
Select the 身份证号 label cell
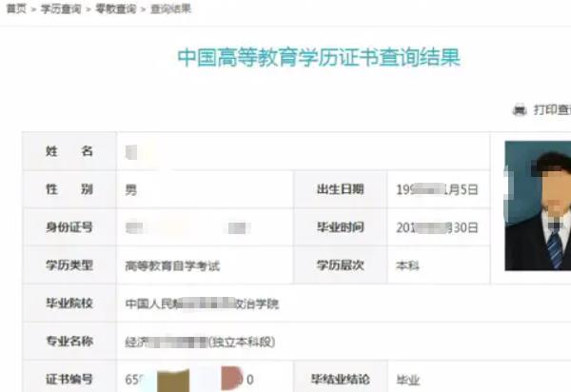point(69,227)
